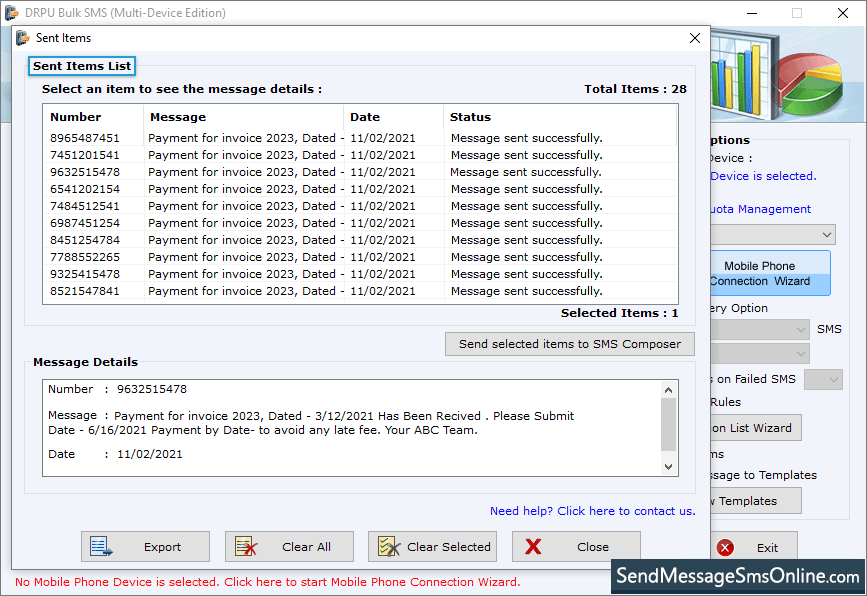867x596 pixels.
Task: Select the row with number 7484512541
Action: click(x=360, y=206)
